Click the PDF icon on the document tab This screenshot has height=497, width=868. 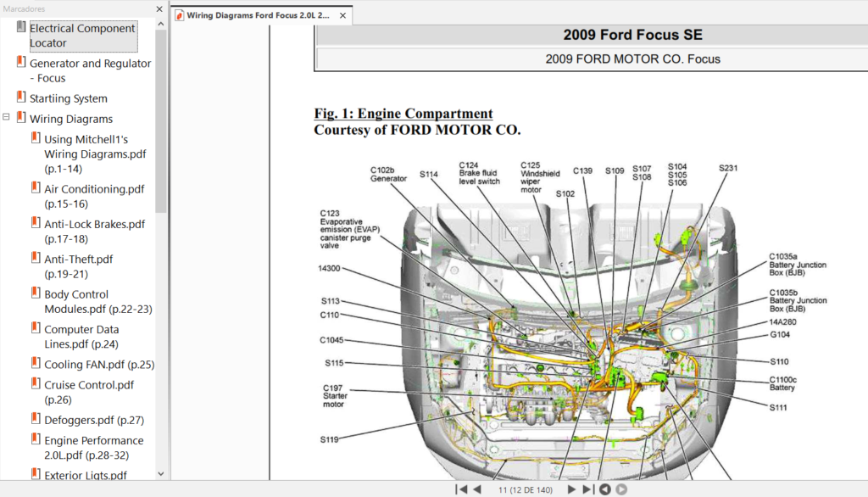(180, 15)
